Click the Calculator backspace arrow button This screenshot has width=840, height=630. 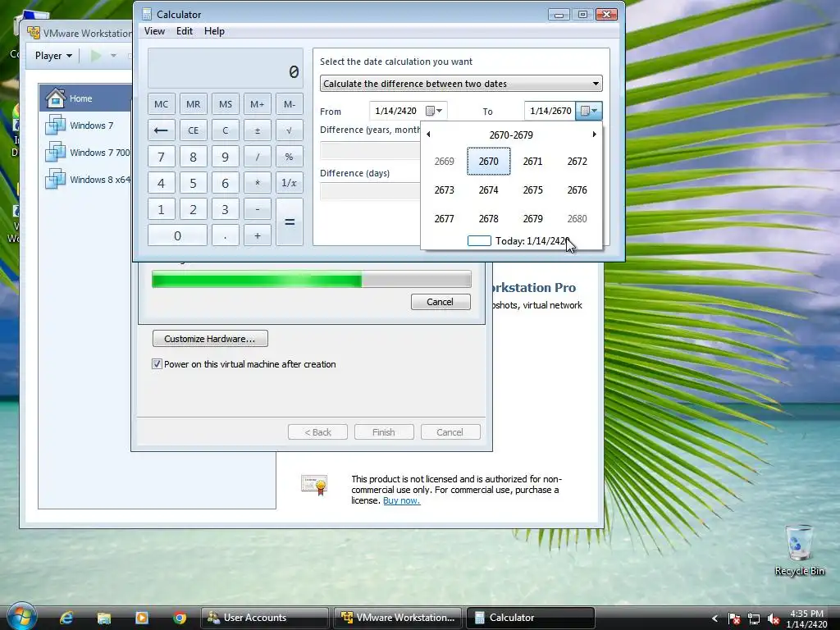(161, 130)
